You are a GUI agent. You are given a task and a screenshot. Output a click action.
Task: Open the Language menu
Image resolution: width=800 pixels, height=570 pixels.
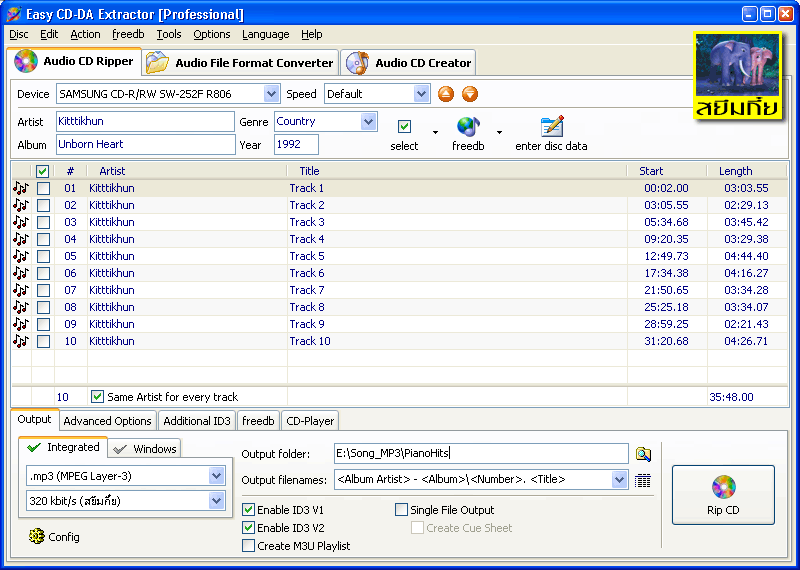[266, 34]
